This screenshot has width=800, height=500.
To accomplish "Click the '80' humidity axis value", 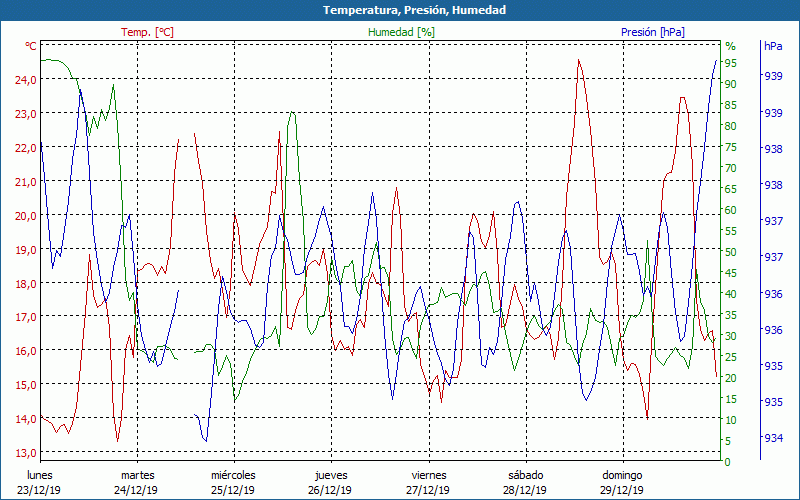I will click(731, 126).
